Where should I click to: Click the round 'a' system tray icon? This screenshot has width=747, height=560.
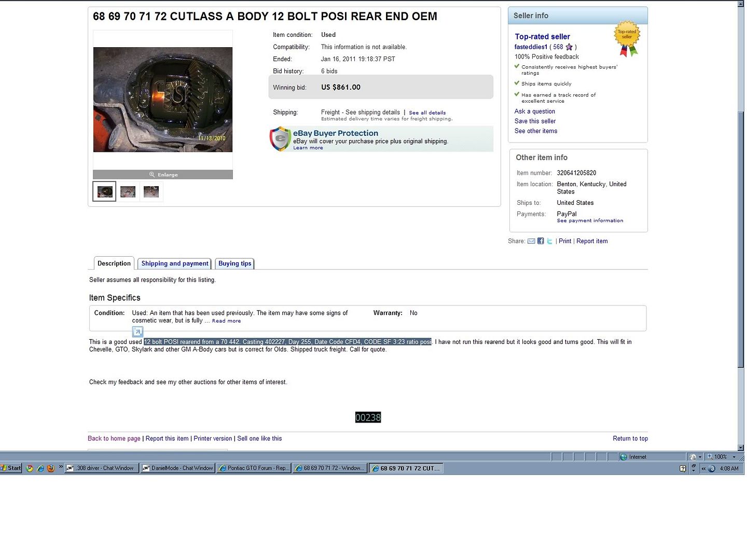712,468
